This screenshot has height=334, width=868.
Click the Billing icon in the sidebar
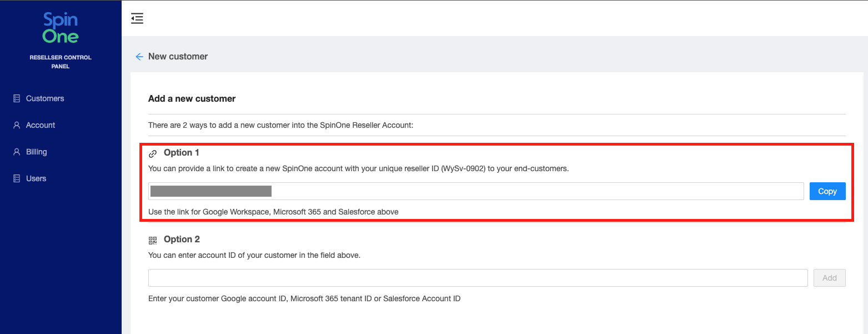pyautogui.click(x=17, y=152)
